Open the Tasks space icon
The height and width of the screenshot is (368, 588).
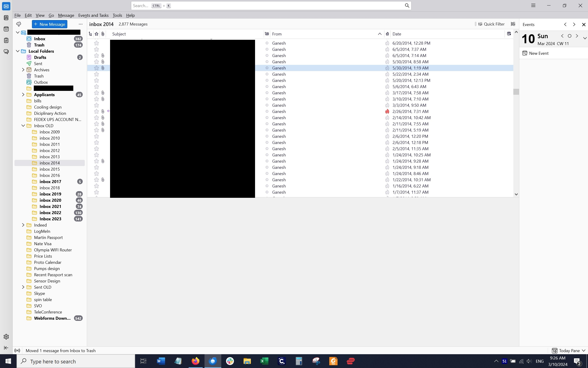point(6,40)
